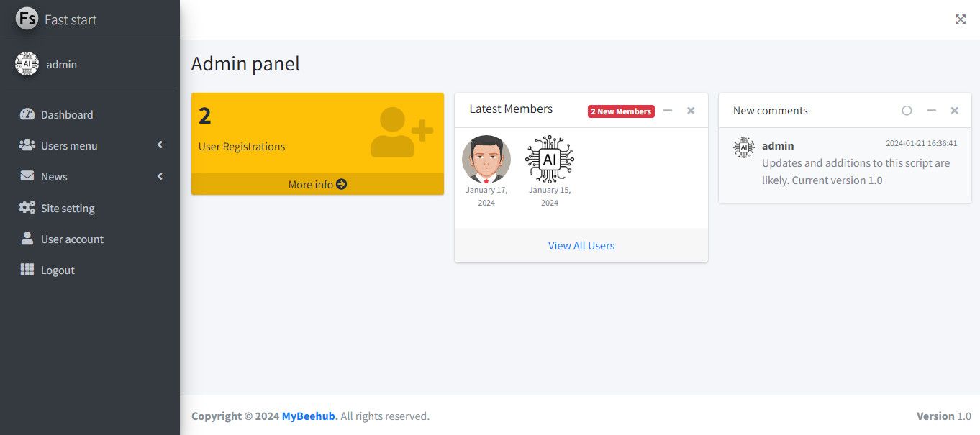Open More info on User Registrations

pyautogui.click(x=317, y=184)
